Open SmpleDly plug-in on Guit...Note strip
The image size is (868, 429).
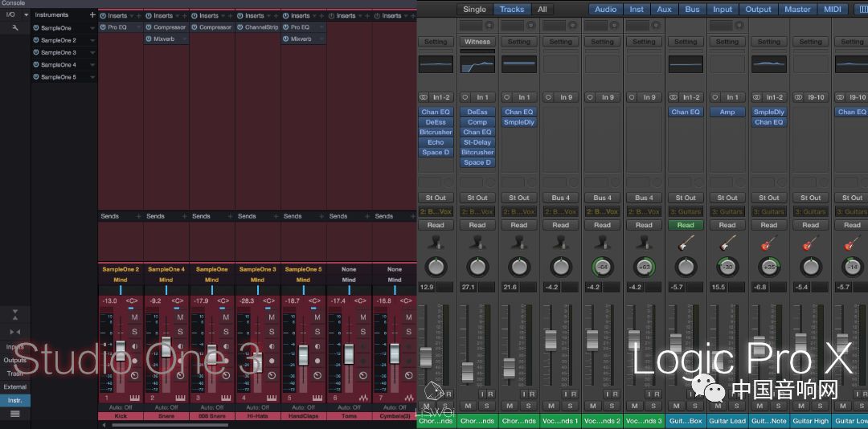pyautogui.click(x=769, y=112)
